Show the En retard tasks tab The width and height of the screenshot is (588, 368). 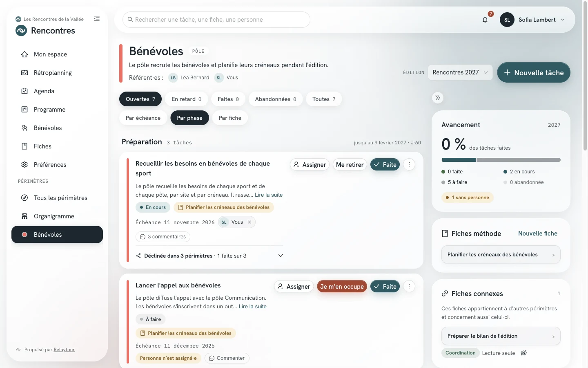pyautogui.click(x=186, y=99)
